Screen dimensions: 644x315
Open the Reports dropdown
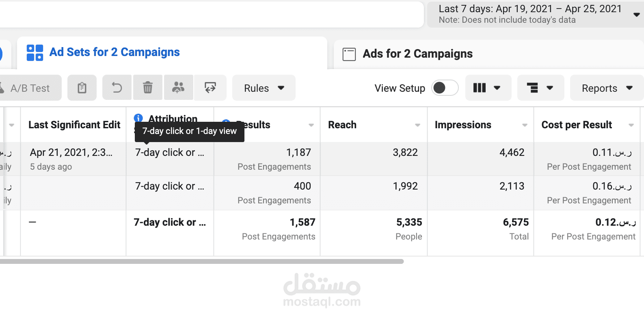[607, 88]
